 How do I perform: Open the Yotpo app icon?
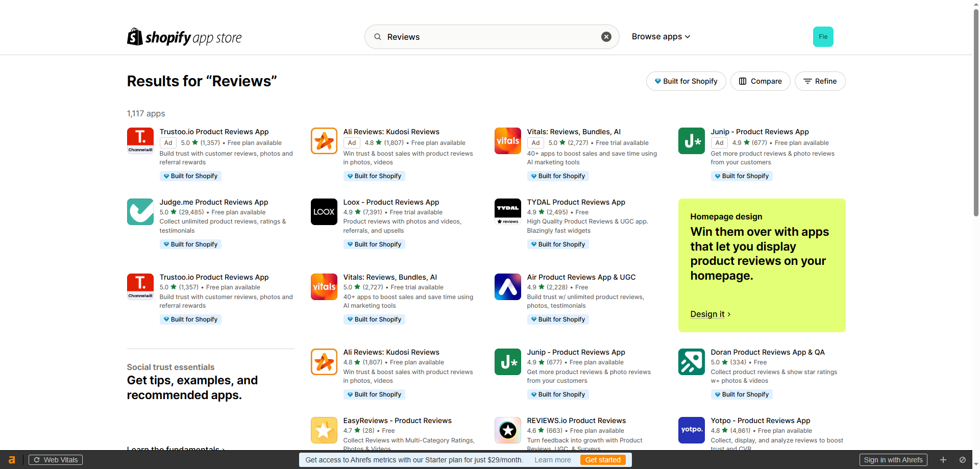[x=691, y=430]
